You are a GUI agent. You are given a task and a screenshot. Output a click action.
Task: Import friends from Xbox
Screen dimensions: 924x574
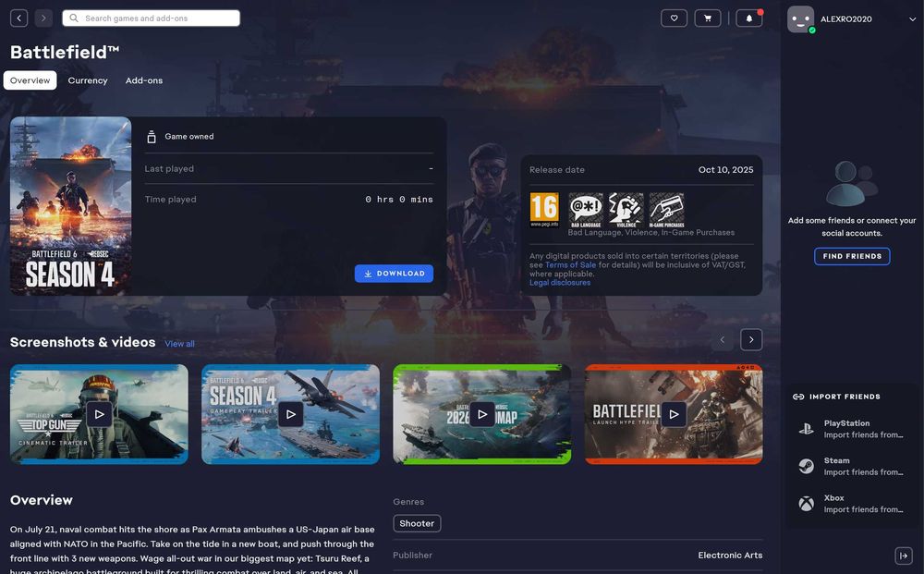(852, 504)
